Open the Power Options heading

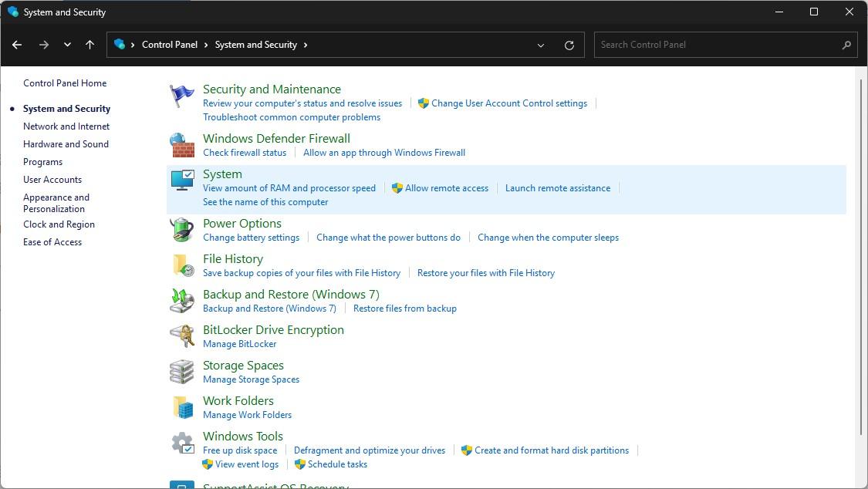tap(242, 224)
